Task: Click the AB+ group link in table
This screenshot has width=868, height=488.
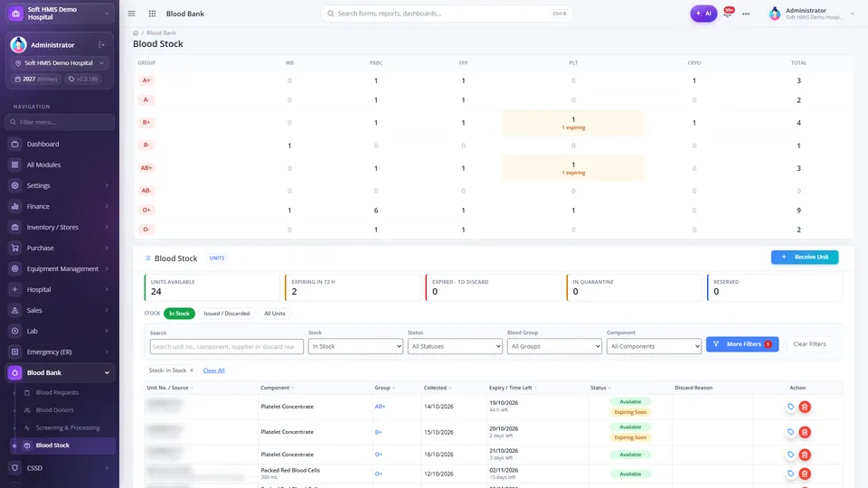Action: [x=380, y=406]
